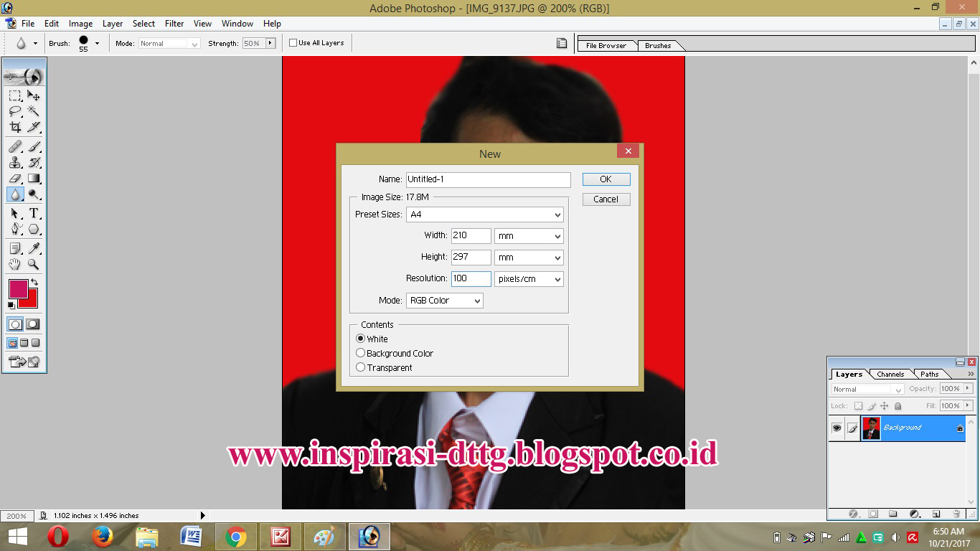This screenshot has height=551, width=980.
Task: Select the Eyedropper tool
Action: 34,248
